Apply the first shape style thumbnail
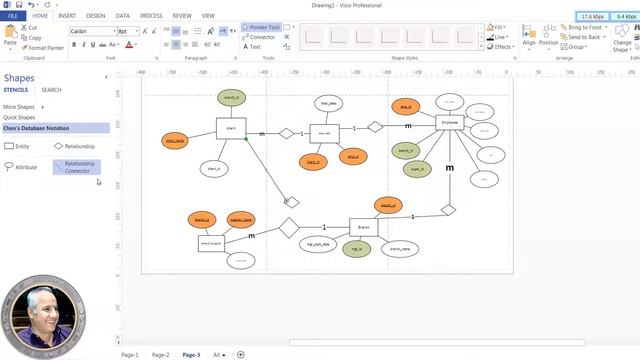The image size is (640, 360). pyautogui.click(x=313, y=37)
